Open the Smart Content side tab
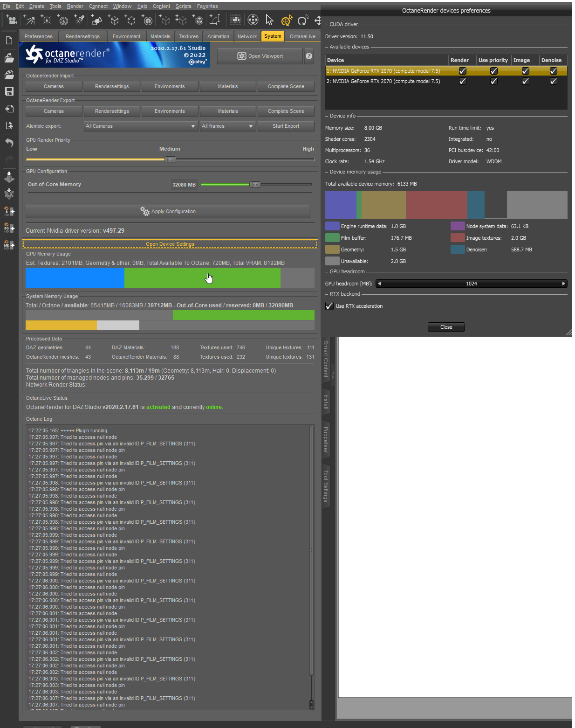This screenshot has height=728, width=575. click(x=326, y=360)
